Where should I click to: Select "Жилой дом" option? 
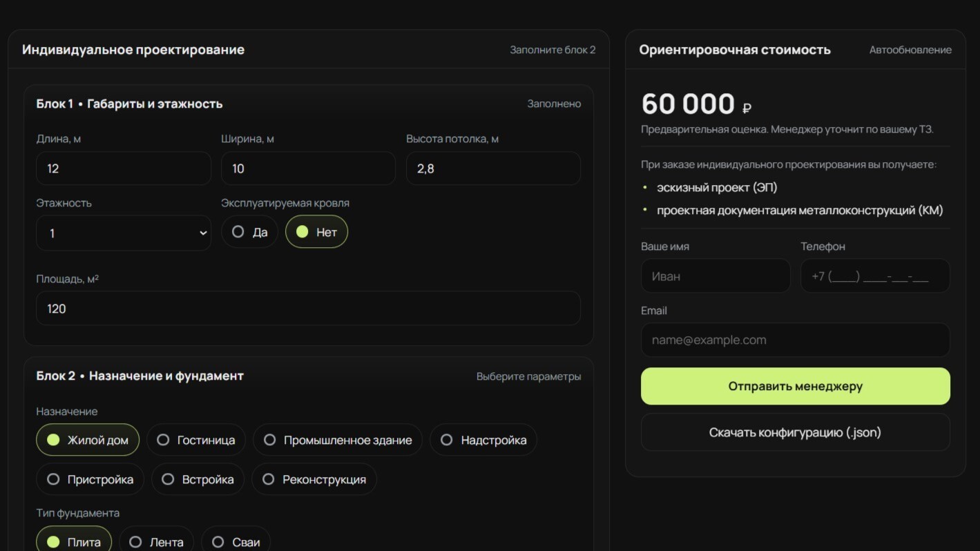[x=87, y=439]
